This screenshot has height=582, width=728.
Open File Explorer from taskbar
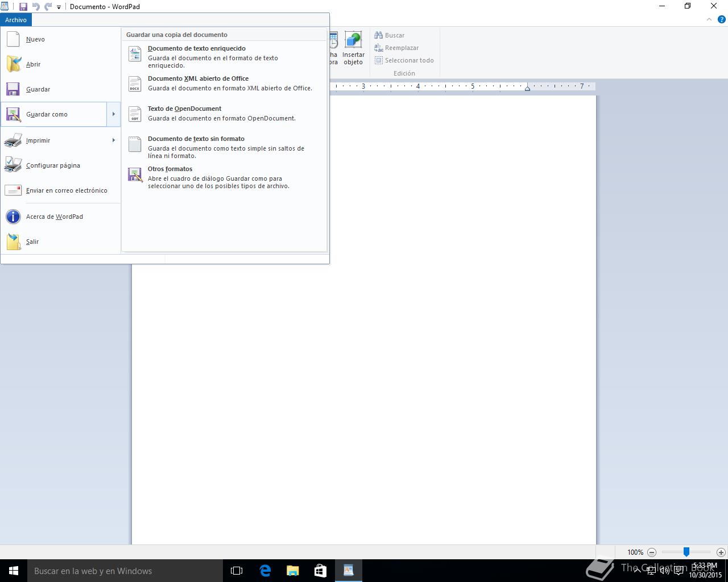292,571
